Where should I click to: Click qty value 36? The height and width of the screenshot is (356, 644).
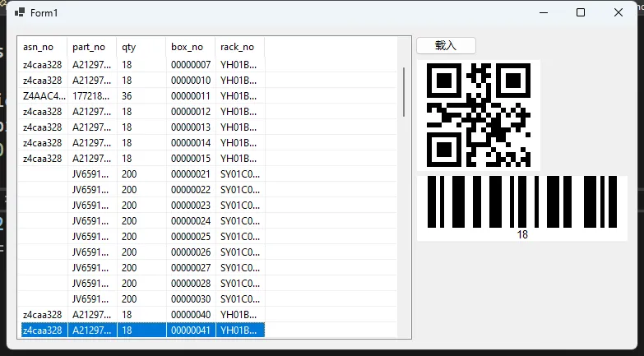(x=127, y=96)
